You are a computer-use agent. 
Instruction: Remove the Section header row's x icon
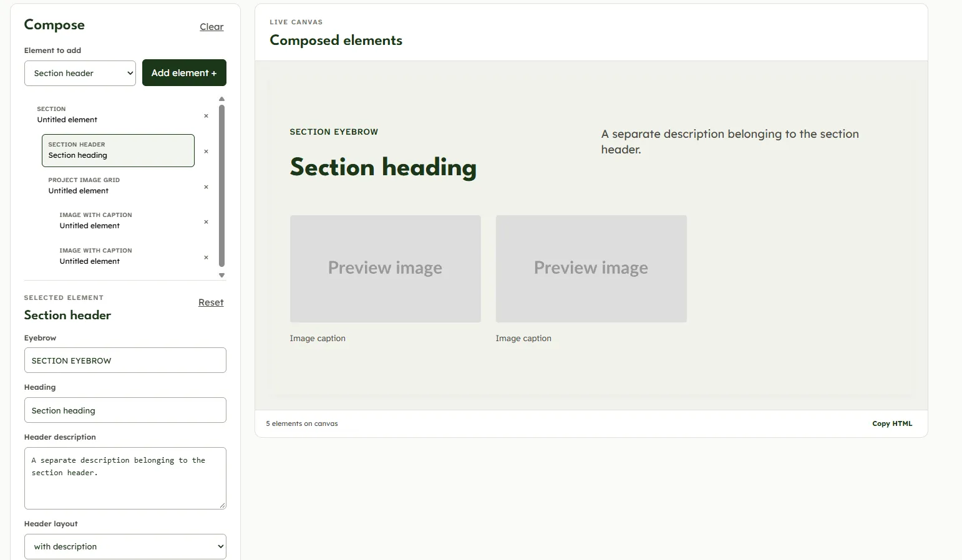click(x=206, y=152)
